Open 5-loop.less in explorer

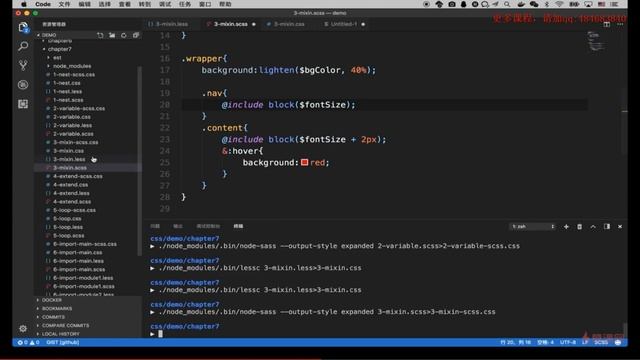pos(68,227)
